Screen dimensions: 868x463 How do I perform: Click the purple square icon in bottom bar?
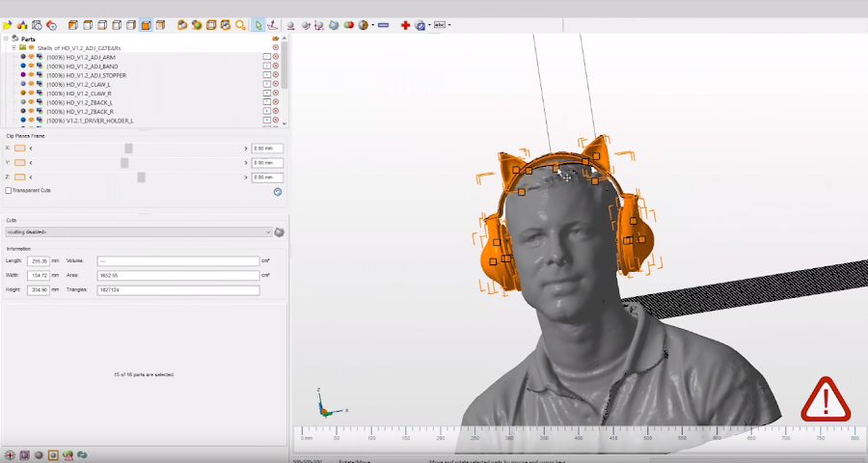click(x=24, y=455)
